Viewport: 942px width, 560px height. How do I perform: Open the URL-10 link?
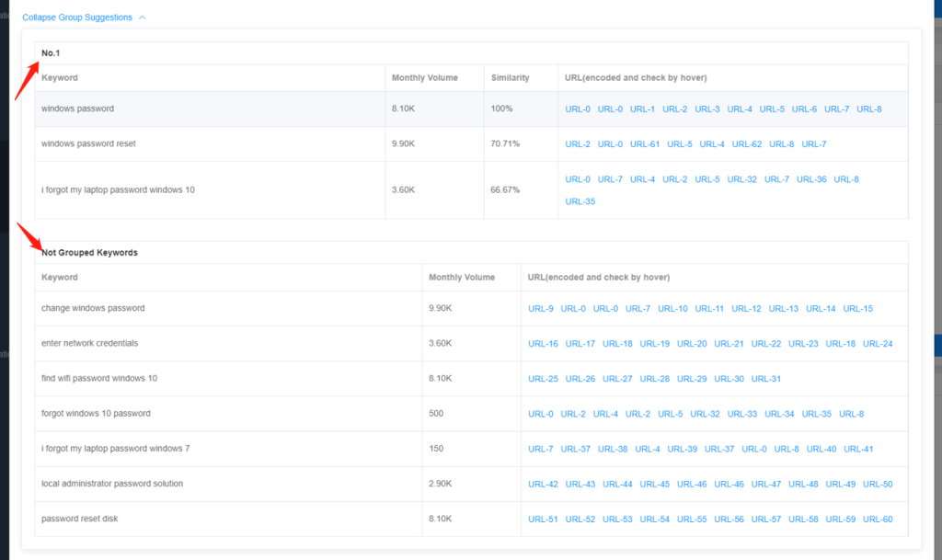672,309
